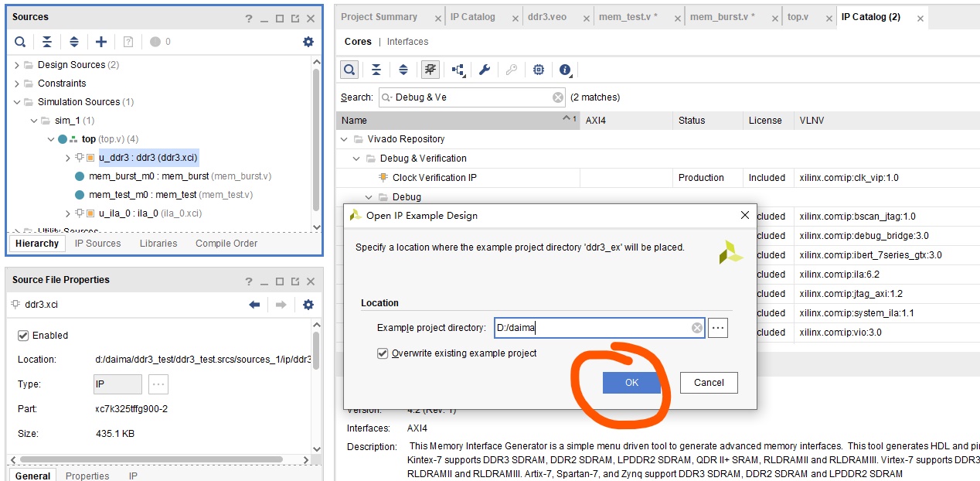This screenshot has height=481, width=980.
Task: Open the Sources panel settings gear
Action: 308,42
